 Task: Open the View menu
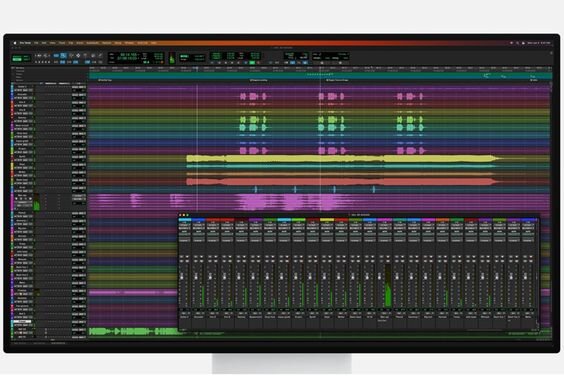coord(53,43)
